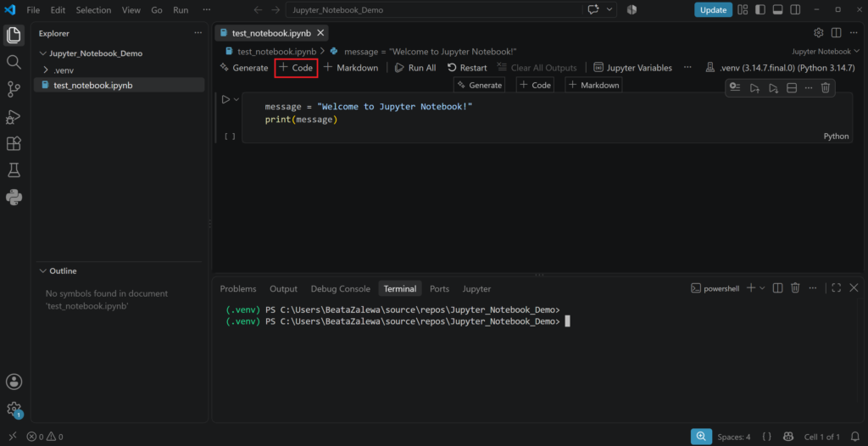
Task: Switch to the Ports panel tab
Action: [x=440, y=288]
